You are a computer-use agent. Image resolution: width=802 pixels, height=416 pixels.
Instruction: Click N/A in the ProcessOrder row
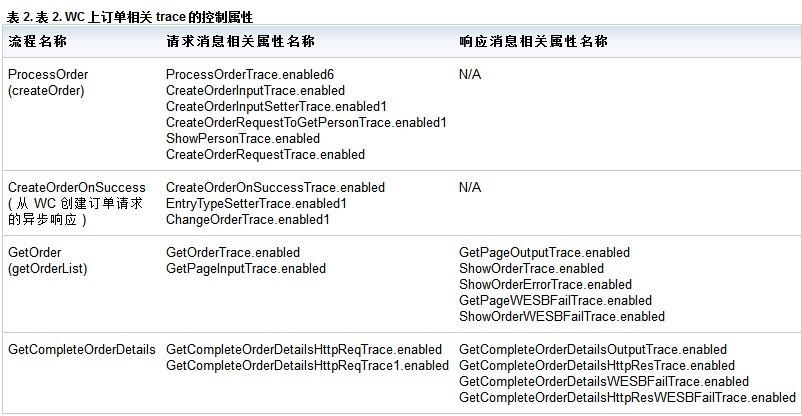[x=470, y=75]
